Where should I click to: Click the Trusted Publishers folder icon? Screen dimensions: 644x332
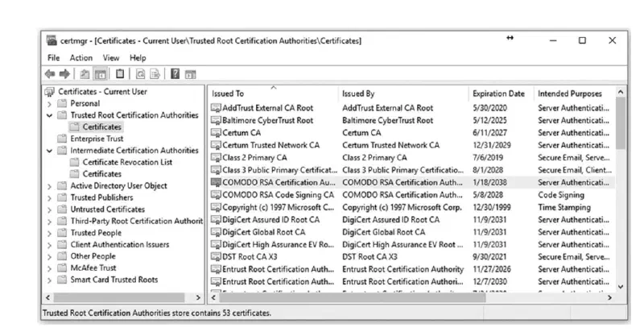[62, 197]
